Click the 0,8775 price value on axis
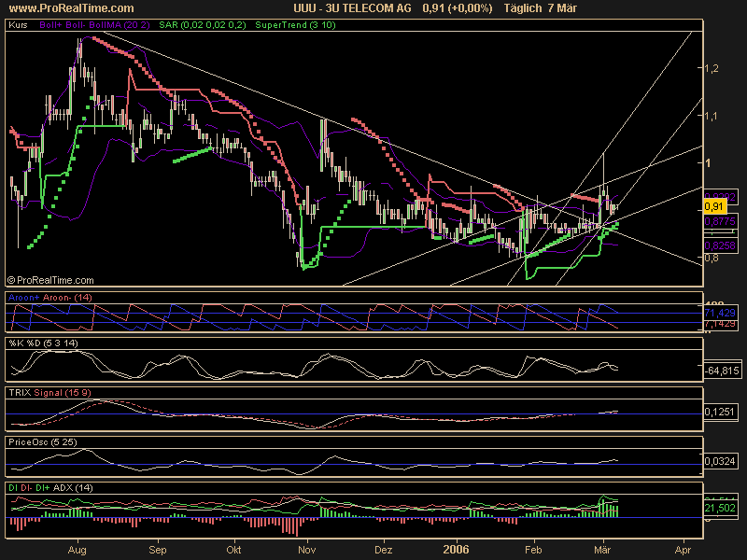This screenshot has height=560, width=747. coord(718,221)
